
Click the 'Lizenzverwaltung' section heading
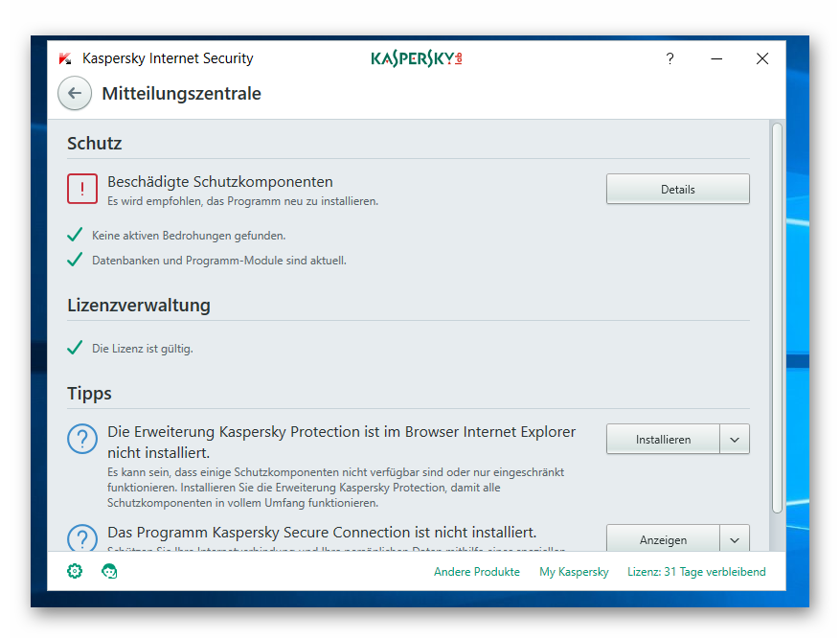[139, 306]
